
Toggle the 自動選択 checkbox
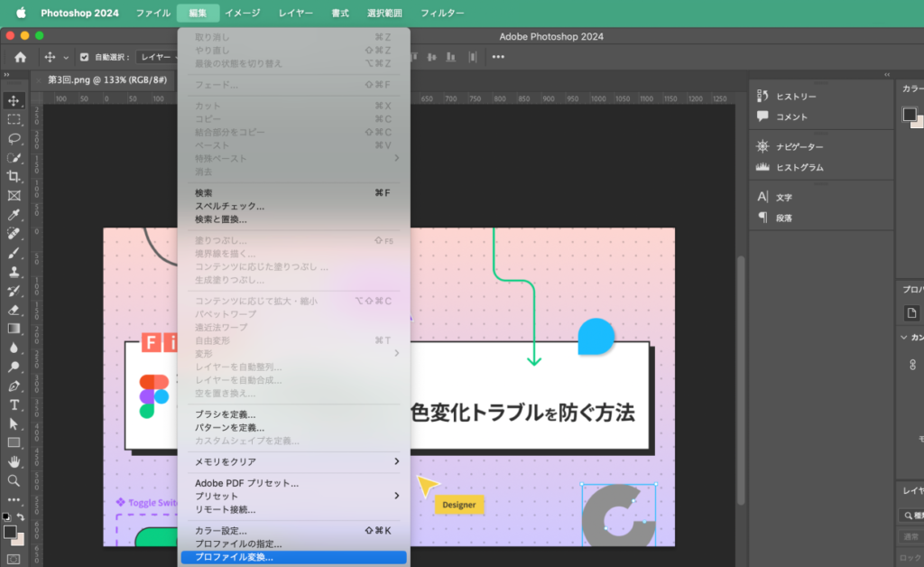coord(85,57)
